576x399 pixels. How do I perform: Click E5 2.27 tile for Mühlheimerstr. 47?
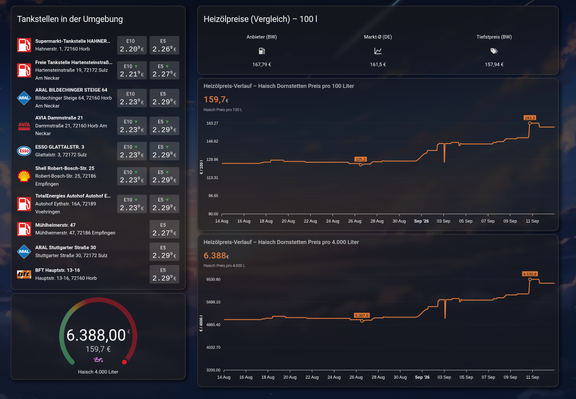pos(164,229)
